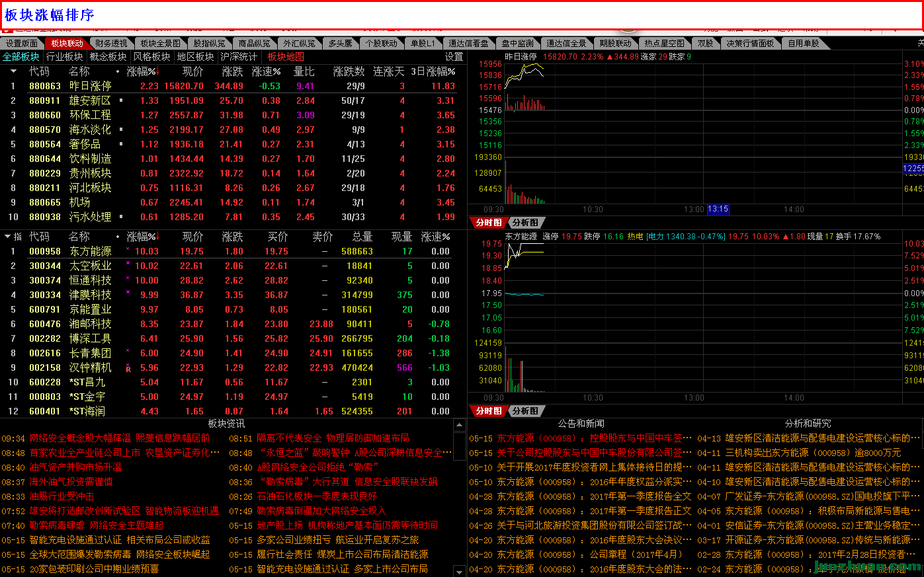Open the 商品纵览 tab
This screenshot has width=924, height=577.
tap(254, 43)
